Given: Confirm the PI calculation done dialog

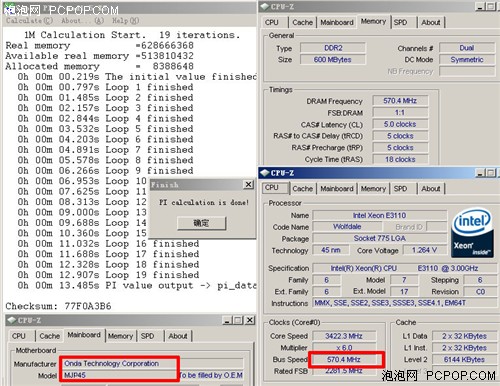Looking at the screenshot, I should [x=201, y=223].
